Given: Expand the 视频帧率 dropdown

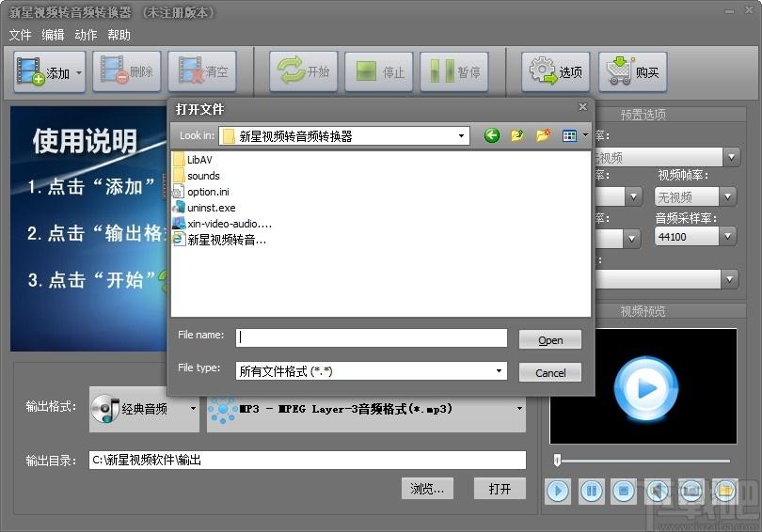Looking at the screenshot, I should click(727, 196).
